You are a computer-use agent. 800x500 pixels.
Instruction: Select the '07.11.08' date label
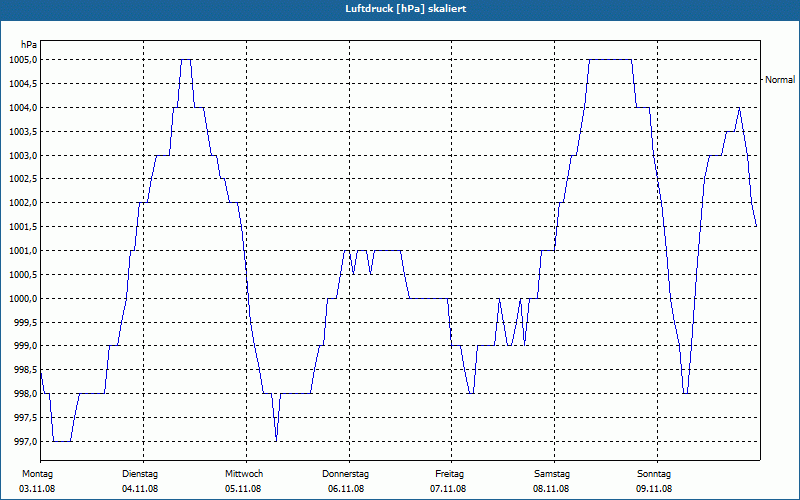pyautogui.click(x=448, y=489)
